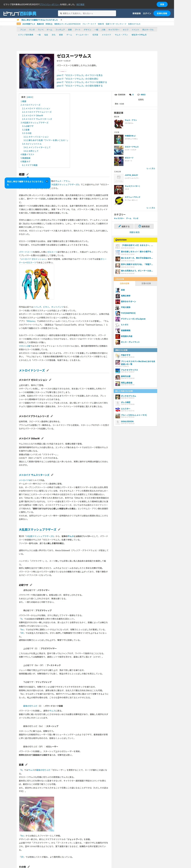Open 鬼舞辻無惨 popular article
This screenshot has width=191, height=868.
126,296
